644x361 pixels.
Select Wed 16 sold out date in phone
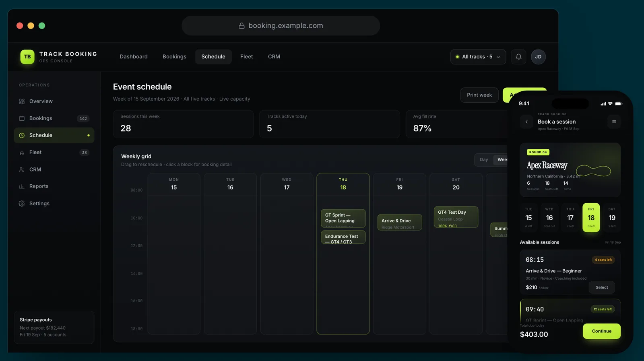[x=549, y=218]
